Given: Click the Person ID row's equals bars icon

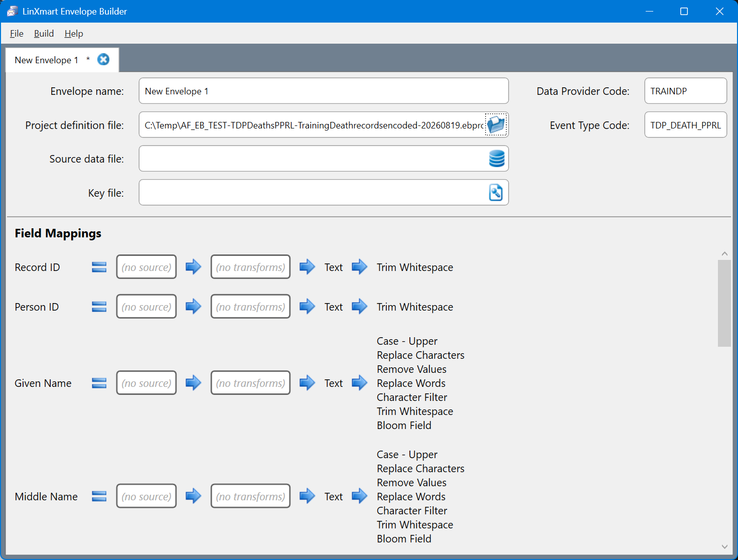Looking at the screenshot, I should point(99,307).
